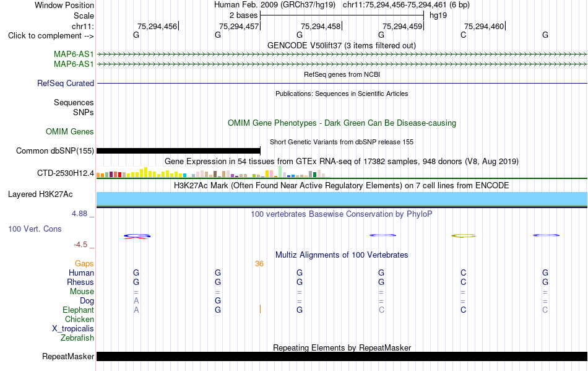The height and width of the screenshot is (371, 588).
Task: Click the SNPs track label
Action: point(84,112)
